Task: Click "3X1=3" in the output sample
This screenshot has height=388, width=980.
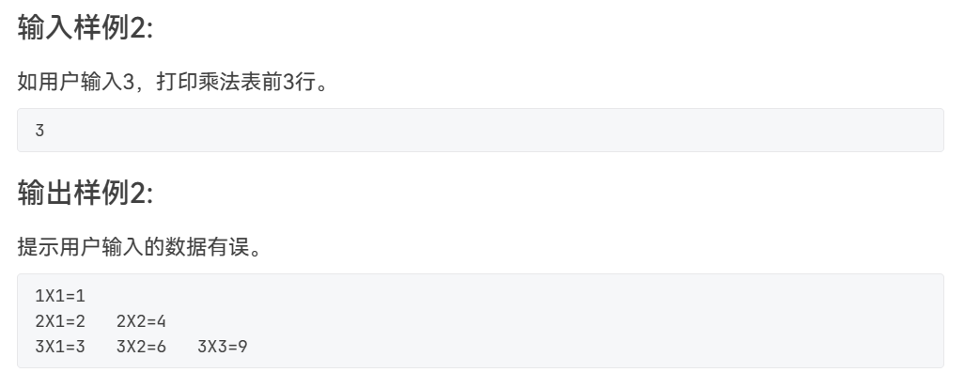Action: (x=59, y=347)
